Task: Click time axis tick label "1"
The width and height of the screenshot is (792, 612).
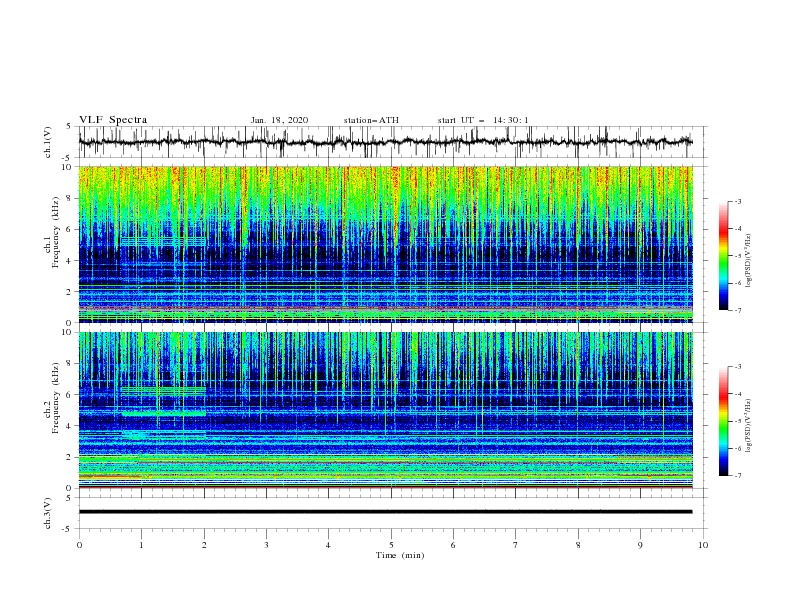Action: [x=141, y=545]
